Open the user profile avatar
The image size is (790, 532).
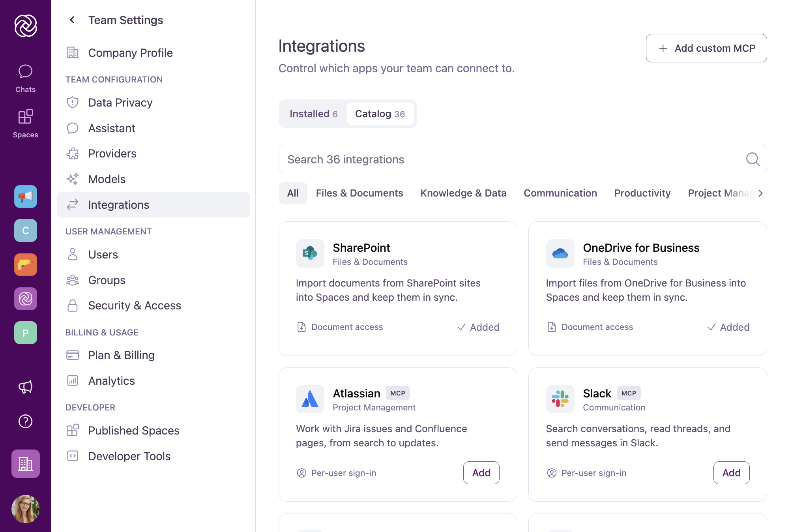[x=26, y=509]
